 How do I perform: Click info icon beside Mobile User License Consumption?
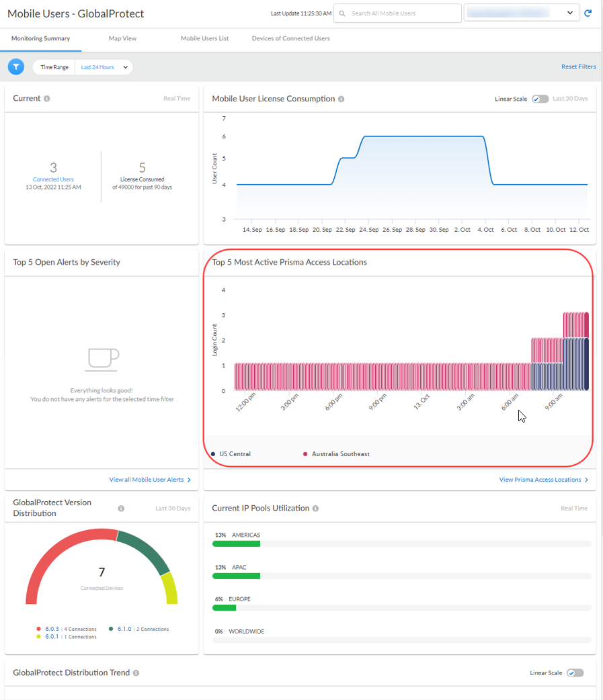click(341, 99)
